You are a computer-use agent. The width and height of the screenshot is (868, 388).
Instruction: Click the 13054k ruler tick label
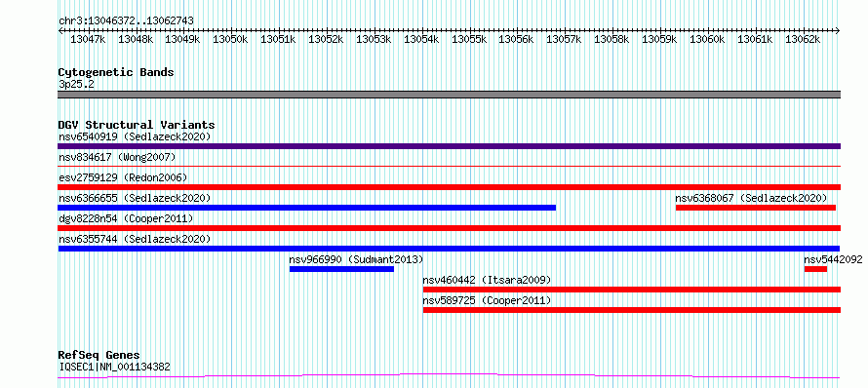(421, 39)
